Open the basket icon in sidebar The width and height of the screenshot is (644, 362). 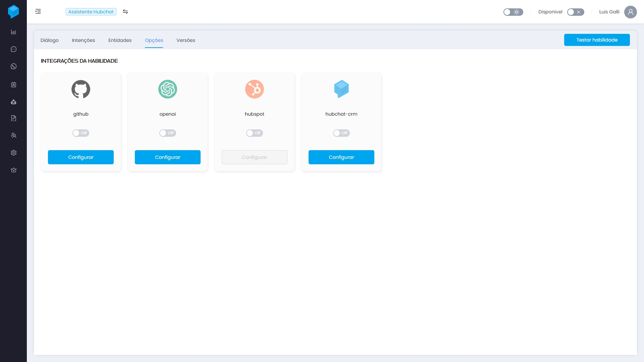tap(14, 170)
